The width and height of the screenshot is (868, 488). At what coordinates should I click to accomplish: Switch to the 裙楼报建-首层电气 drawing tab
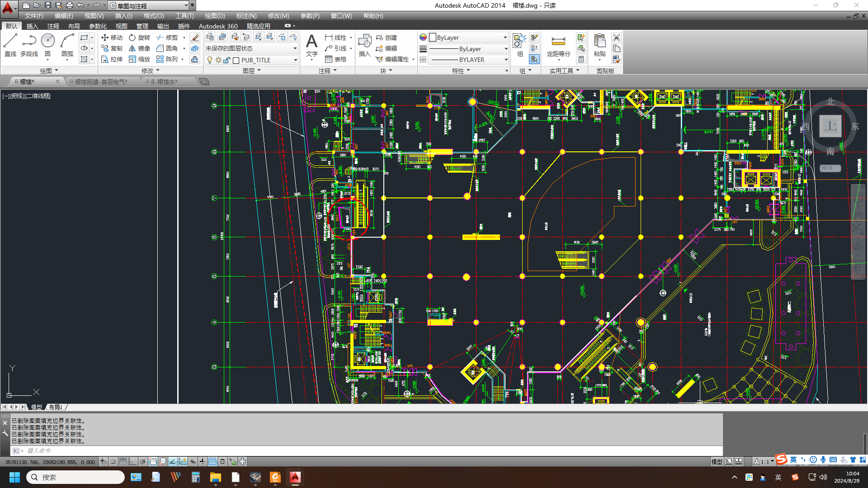pyautogui.click(x=101, y=82)
